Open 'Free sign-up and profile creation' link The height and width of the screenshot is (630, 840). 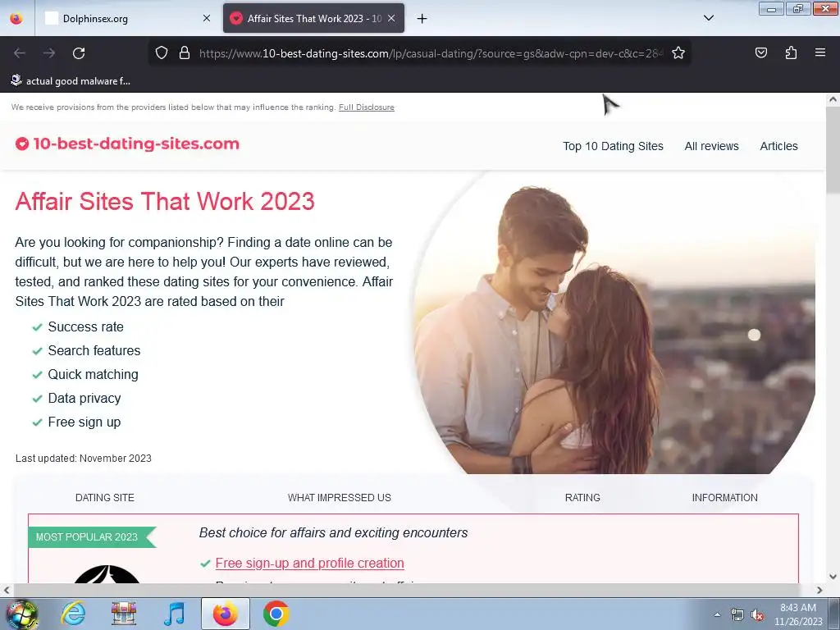(309, 563)
